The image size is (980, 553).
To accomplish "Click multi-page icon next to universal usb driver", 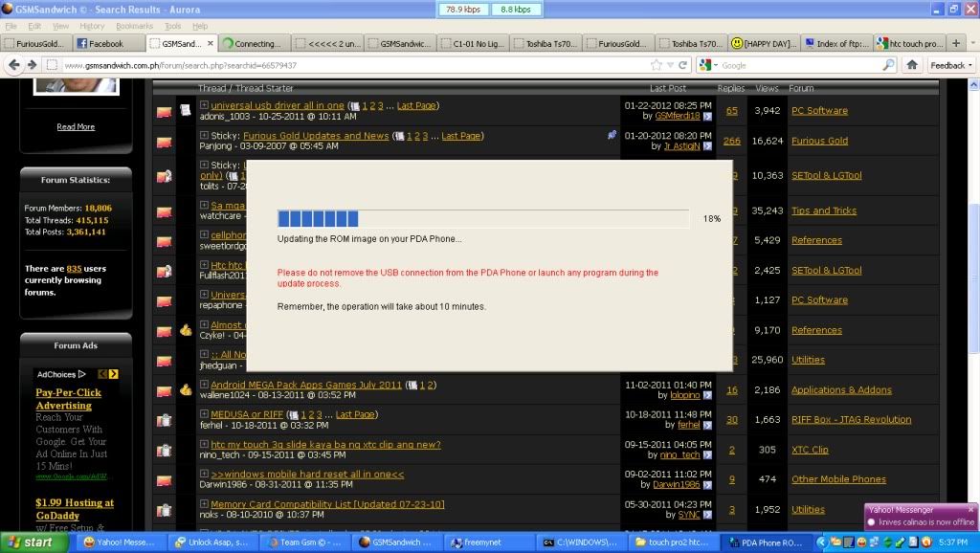I will 354,106.
